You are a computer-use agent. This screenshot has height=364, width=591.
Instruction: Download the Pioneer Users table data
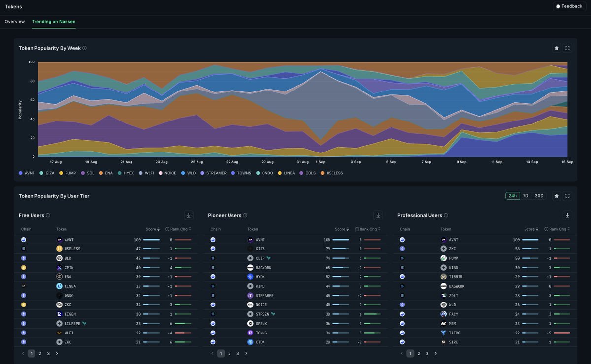(x=378, y=215)
